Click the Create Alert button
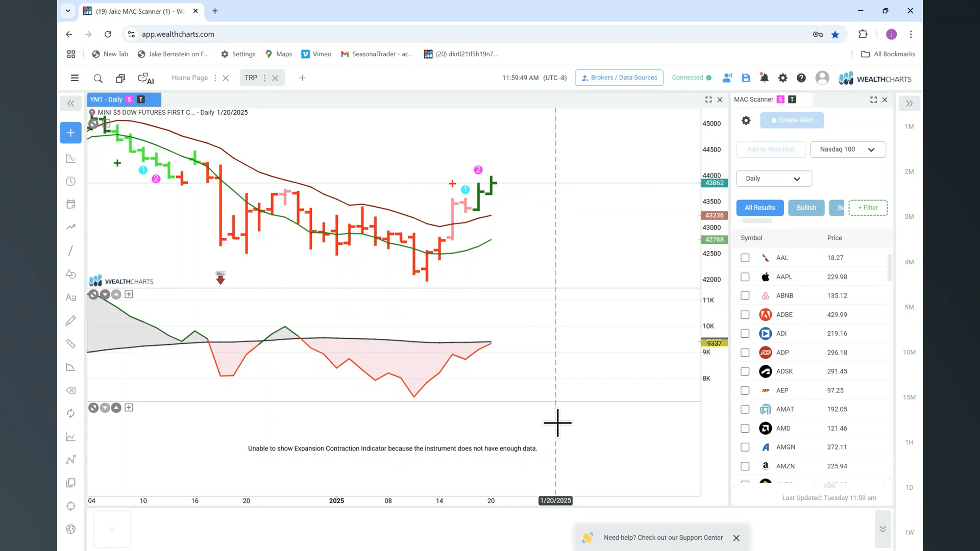Viewport: 980px width, 551px height. [x=792, y=120]
